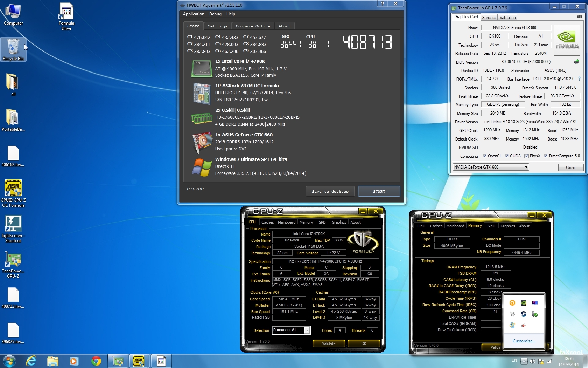This screenshot has height=368, width=588.
Task: Click the START benchmark button
Action: click(379, 191)
